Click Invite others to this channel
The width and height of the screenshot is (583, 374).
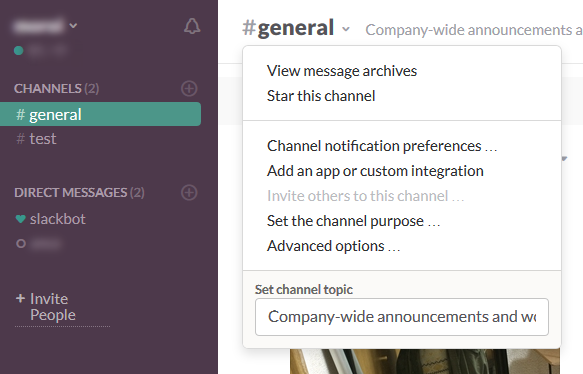click(365, 196)
